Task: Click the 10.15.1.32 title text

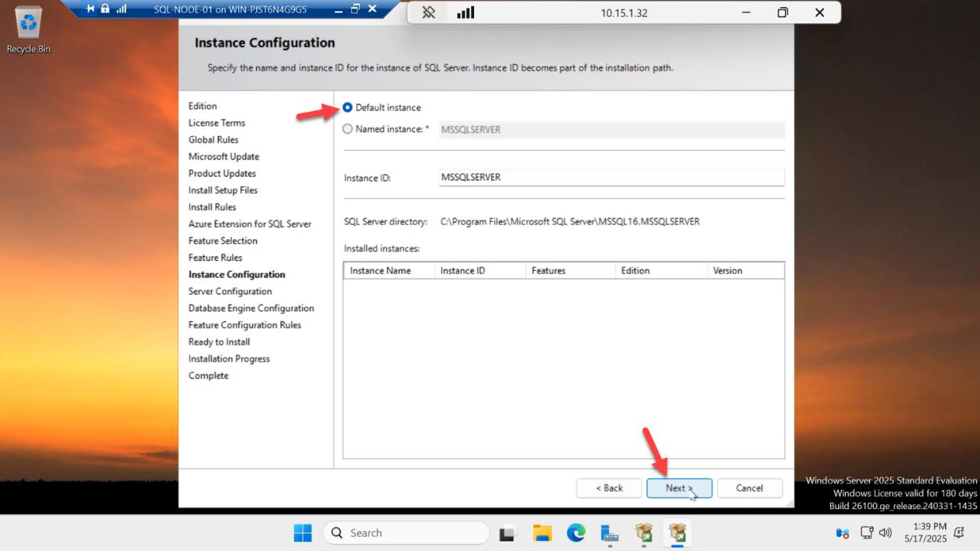Action: pos(624,13)
